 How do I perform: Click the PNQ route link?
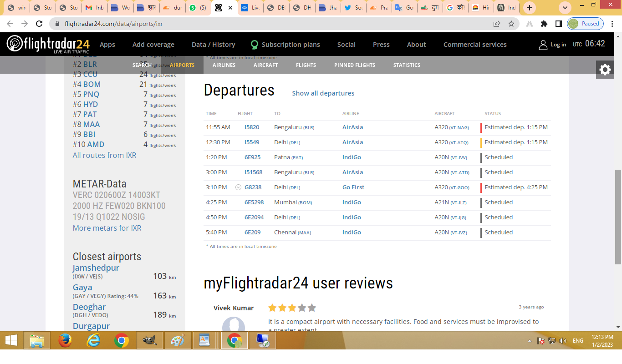pos(91,94)
